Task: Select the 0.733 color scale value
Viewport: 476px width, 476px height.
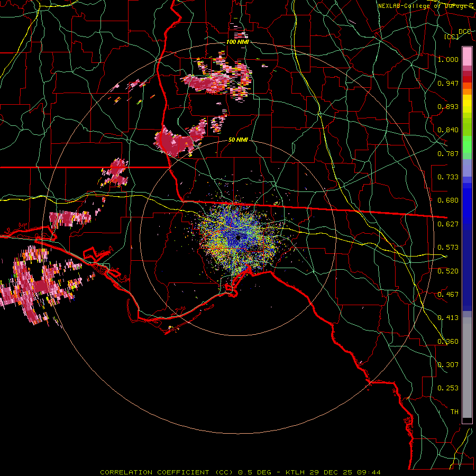Action: (x=448, y=177)
